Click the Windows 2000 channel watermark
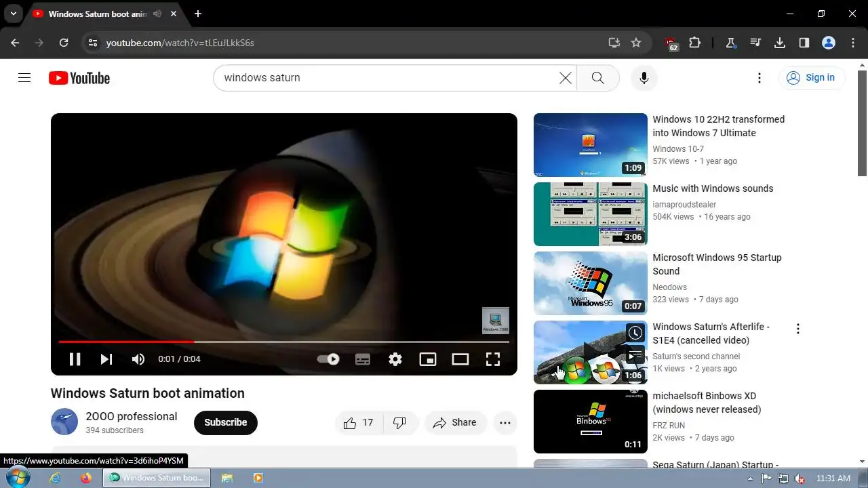This screenshot has height=488, width=868. 496,321
